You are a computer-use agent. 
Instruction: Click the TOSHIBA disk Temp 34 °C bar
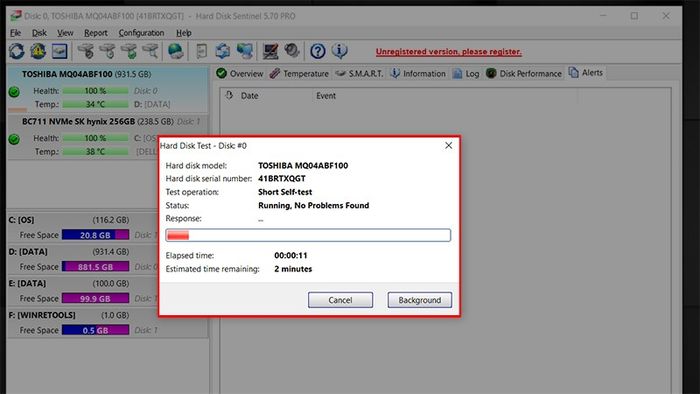(96, 104)
